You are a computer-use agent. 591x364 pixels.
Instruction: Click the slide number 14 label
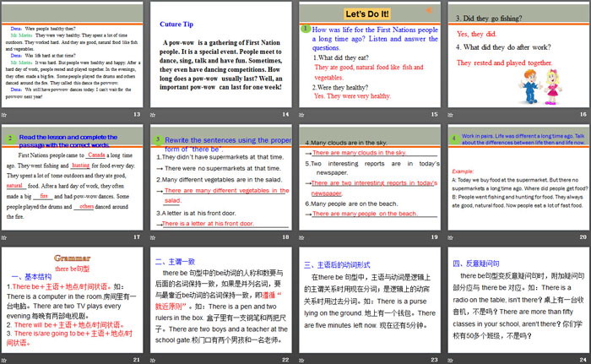tap(285, 114)
